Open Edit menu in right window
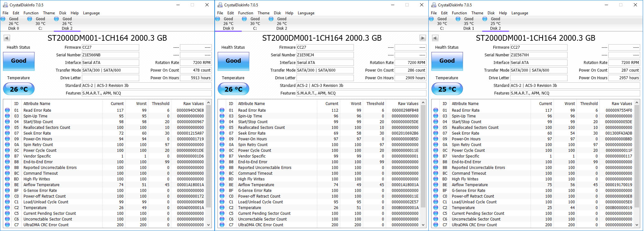 [444, 13]
